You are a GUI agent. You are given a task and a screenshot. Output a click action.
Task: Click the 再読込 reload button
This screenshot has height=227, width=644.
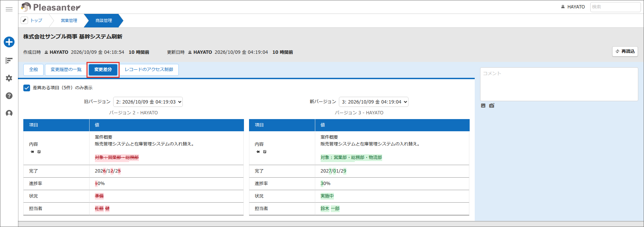625,51
